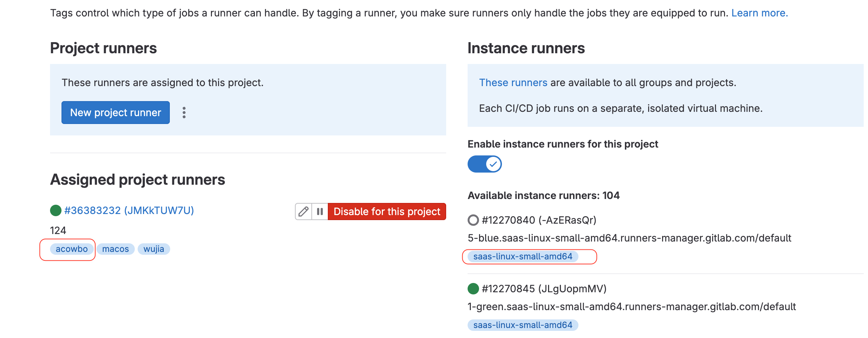The width and height of the screenshot is (868, 338).
Task: Click the offline status circle for #12270840
Action: [473, 220]
